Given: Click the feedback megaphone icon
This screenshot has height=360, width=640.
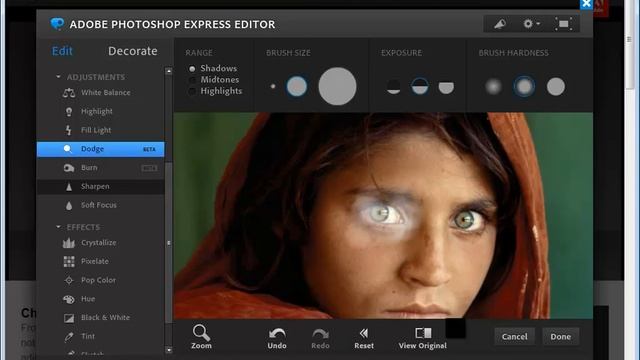Looking at the screenshot, I should pyautogui.click(x=500, y=24).
